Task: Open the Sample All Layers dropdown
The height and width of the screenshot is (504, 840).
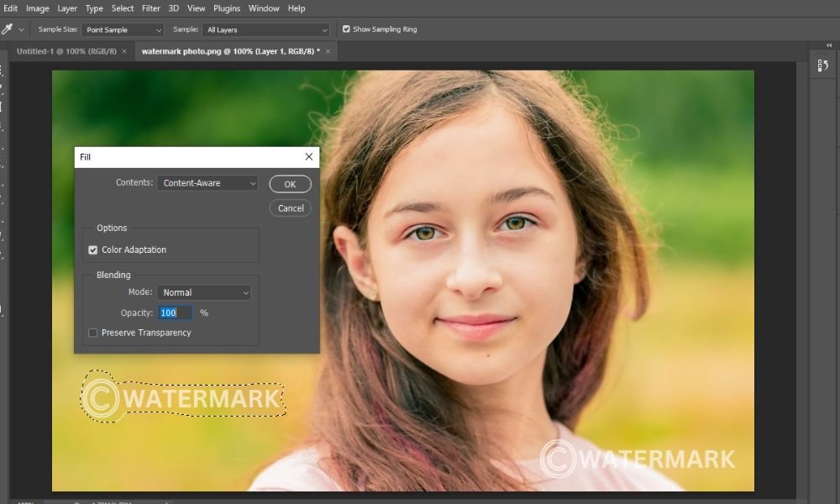Action: click(x=265, y=30)
